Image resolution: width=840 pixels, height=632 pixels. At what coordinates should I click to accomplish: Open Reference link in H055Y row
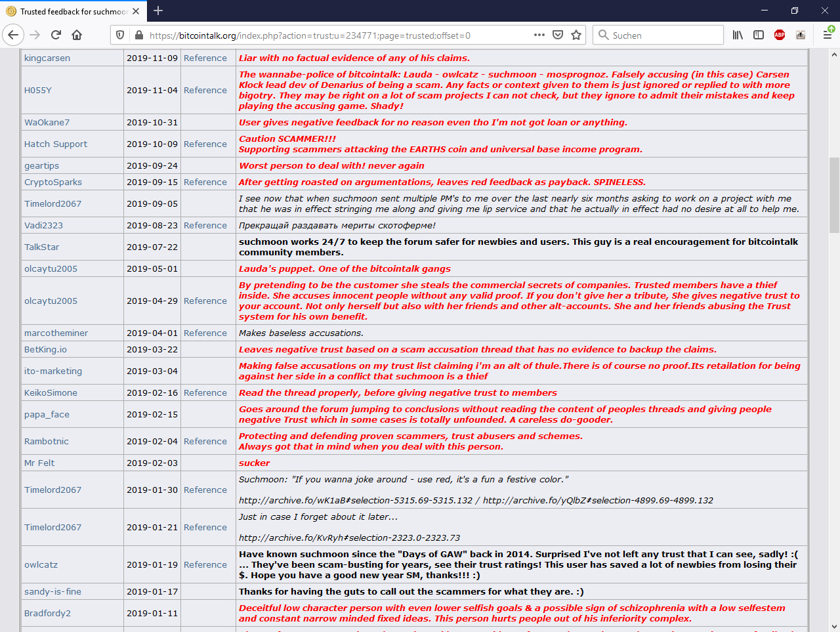[x=205, y=90]
